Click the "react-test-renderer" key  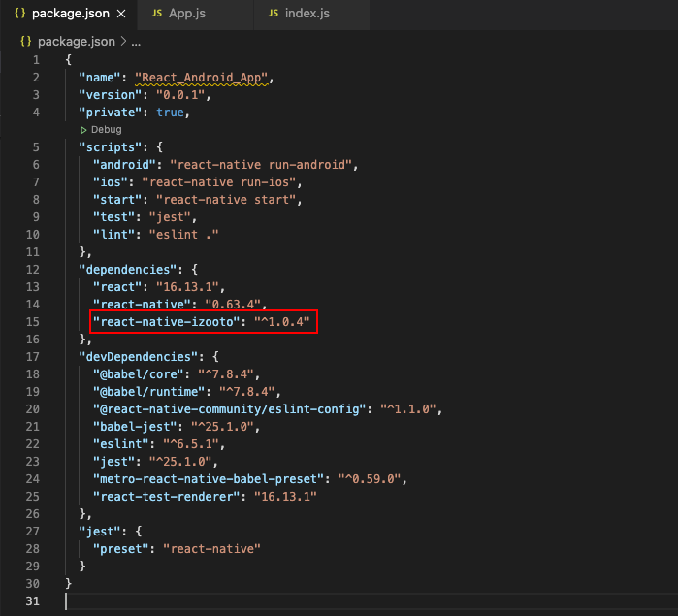[167, 497]
